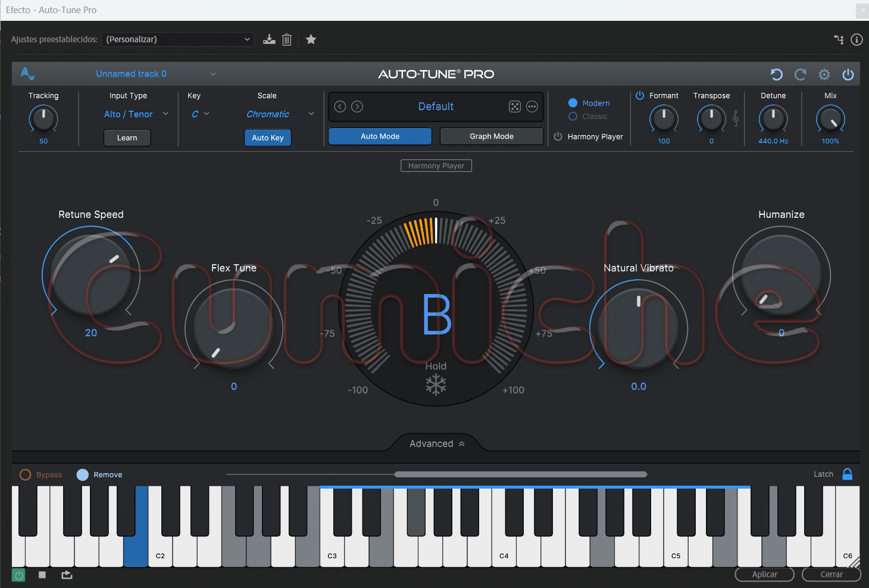Viewport: 869px width, 588px height.
Task: Open the info icon in effect header
Action: (857, 39)
